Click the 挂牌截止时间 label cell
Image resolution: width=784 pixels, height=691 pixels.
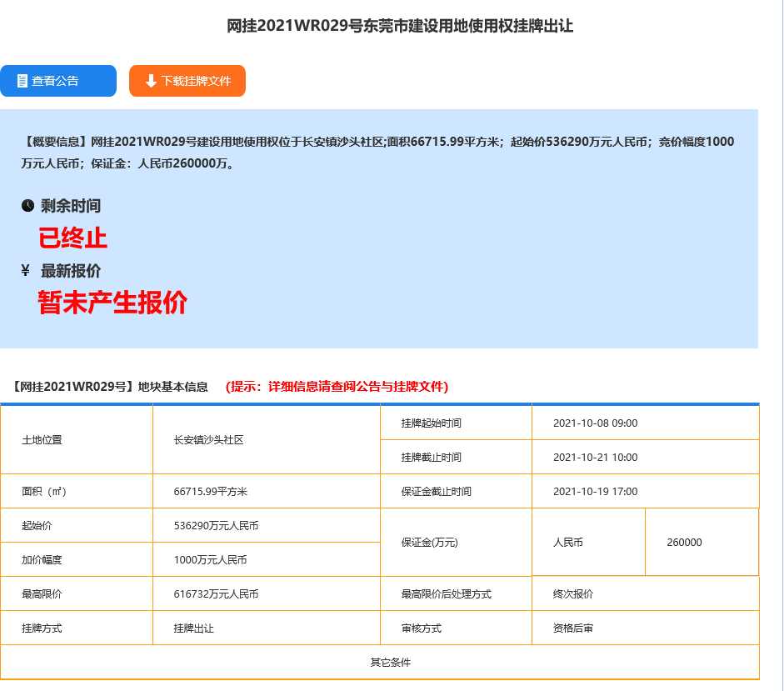456,458
